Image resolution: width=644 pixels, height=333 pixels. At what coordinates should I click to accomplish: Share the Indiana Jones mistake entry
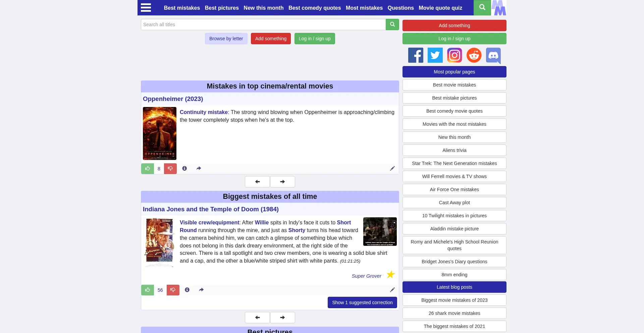point(201,290)
